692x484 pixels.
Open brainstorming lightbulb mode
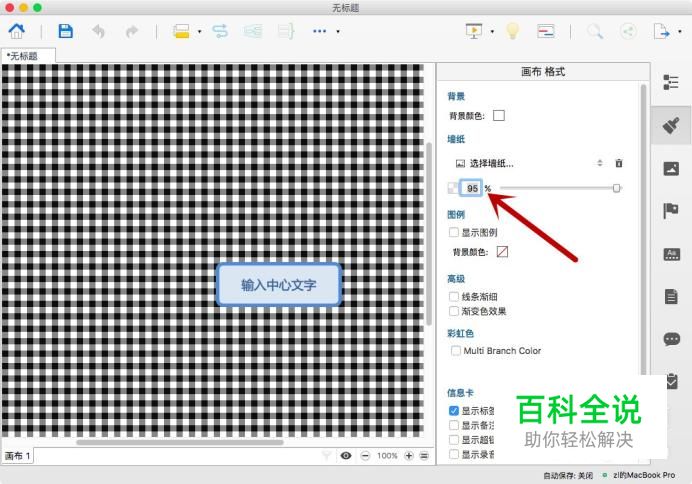coord(512,31)
